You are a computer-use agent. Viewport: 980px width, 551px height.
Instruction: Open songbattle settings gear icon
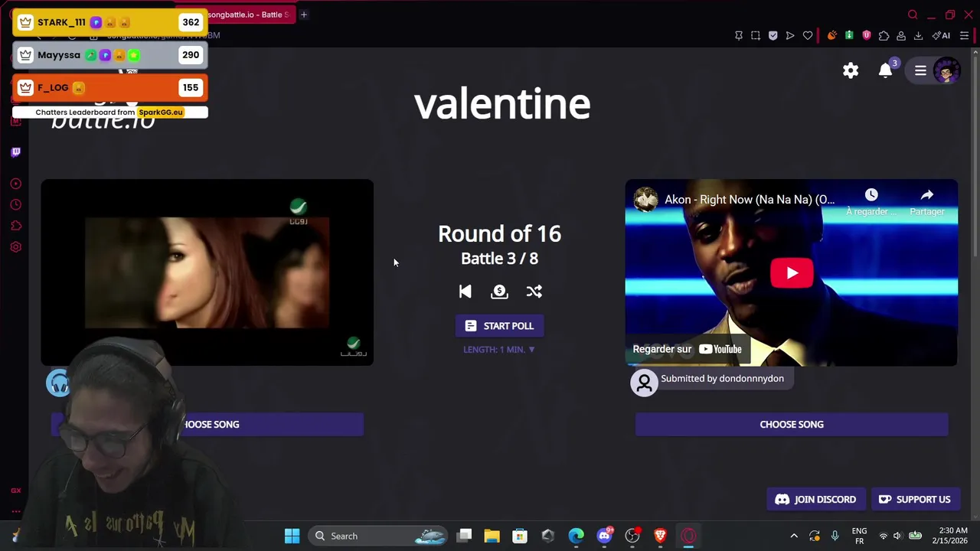coord(851,70)
